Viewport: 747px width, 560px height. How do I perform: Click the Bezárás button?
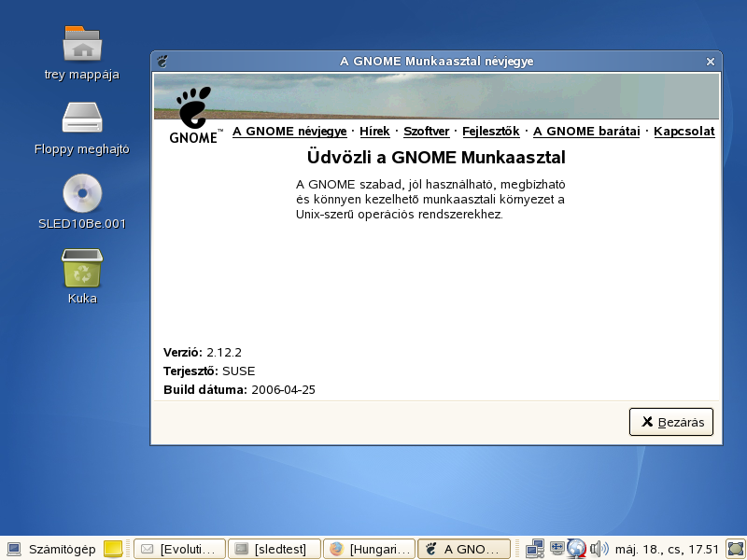670,422
